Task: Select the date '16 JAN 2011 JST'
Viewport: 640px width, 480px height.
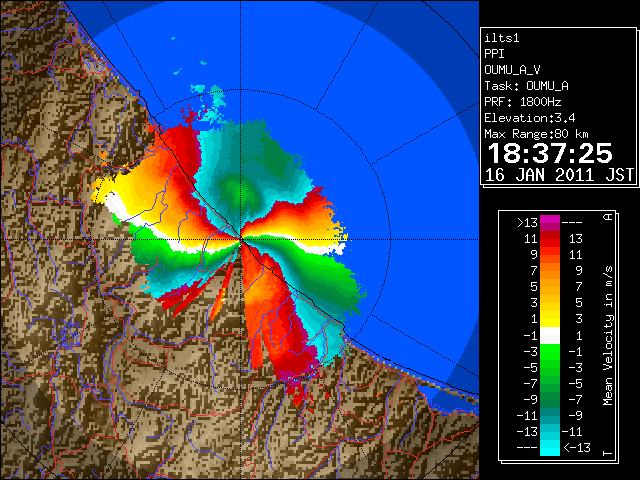Action: point(559,175)
